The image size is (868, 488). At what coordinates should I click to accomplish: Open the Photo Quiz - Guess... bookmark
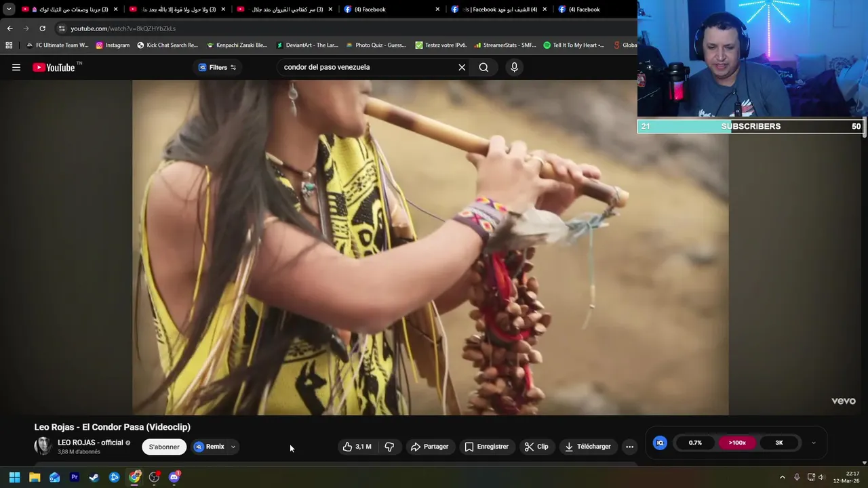(376, 45)
